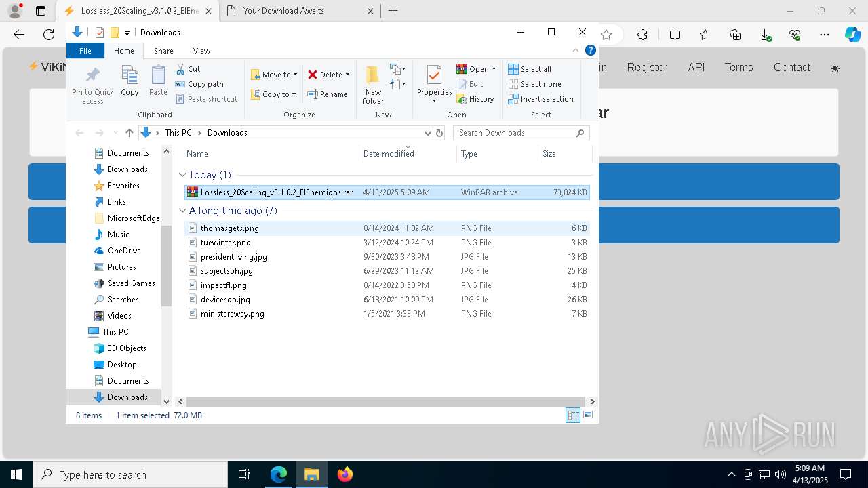This screenshot has width=868, height=488.
Task: Collapse the A long time ago group
Action: coord(182,211)
